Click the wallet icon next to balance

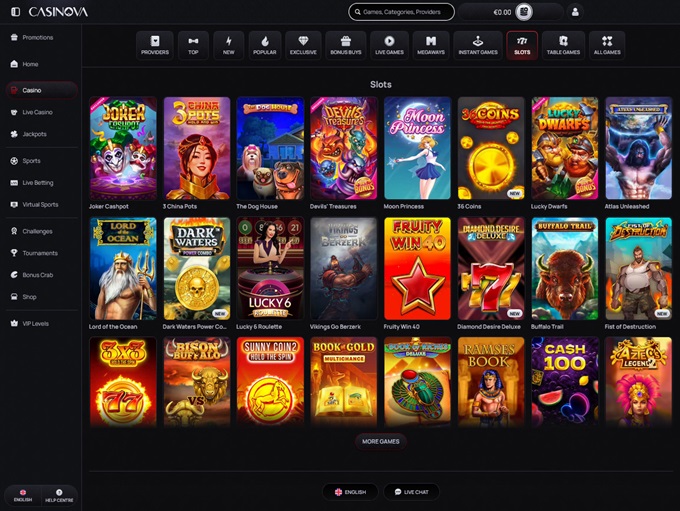tap(524, 12)
